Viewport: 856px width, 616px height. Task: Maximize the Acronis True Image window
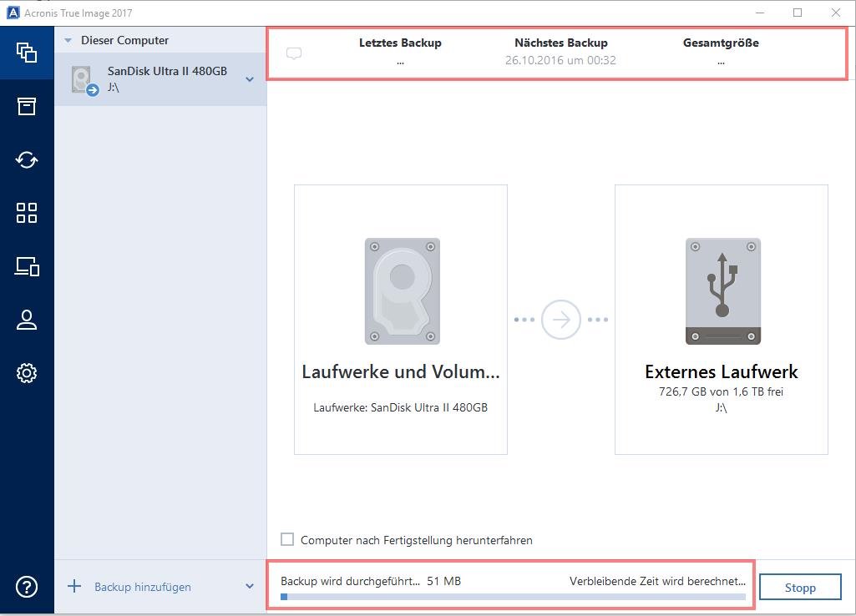coord(798,13)
